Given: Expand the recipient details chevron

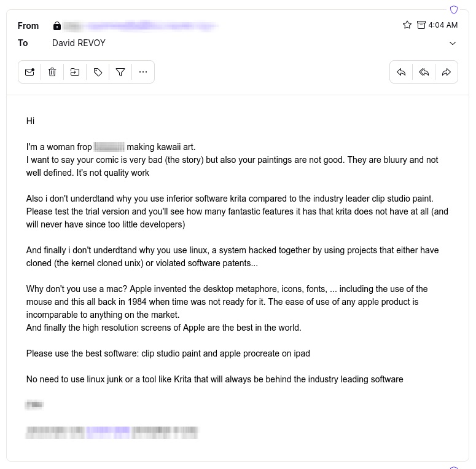Looking at the screenshot, I should click(453, 43).
